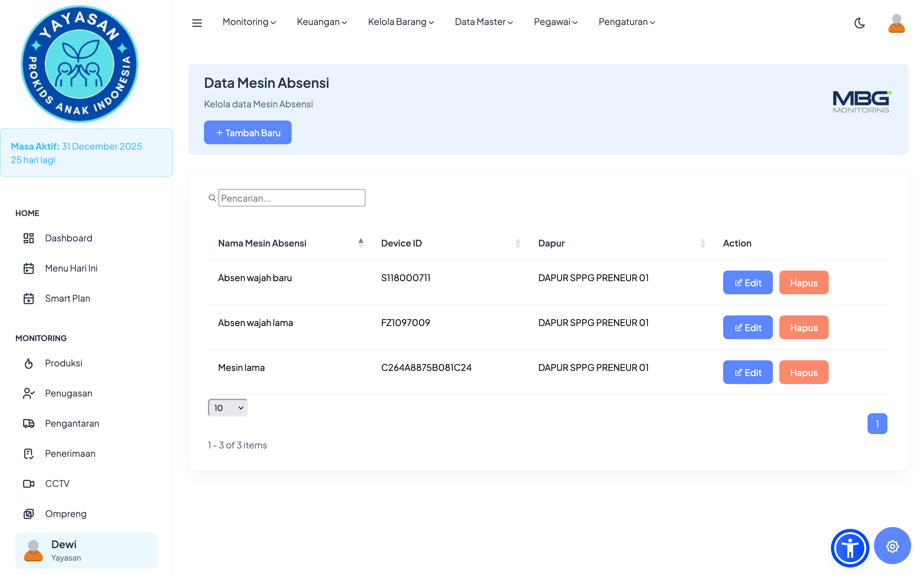The height and width of the screenshot is (577, 924).
Task: Open CCTV monitoring page
Action: (57, 483)
